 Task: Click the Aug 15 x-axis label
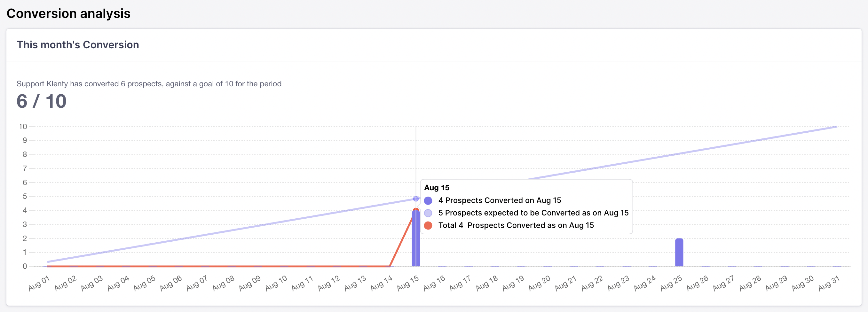pos(408,283)
